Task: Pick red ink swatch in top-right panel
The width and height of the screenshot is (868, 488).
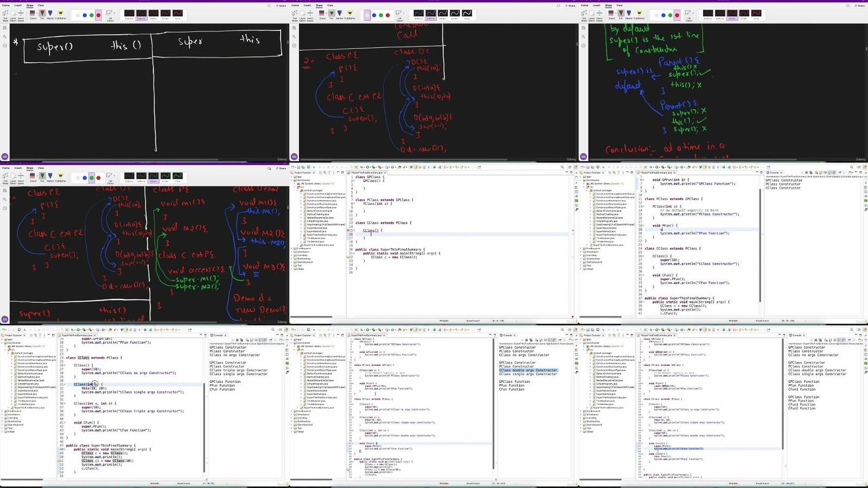Action: tap(676, 15)
